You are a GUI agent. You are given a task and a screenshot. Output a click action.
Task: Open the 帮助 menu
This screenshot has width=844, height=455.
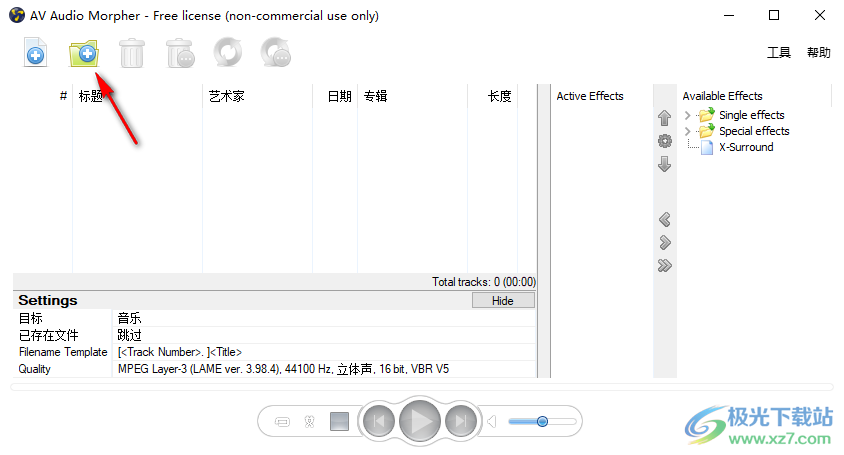click(x=818, y=53)
